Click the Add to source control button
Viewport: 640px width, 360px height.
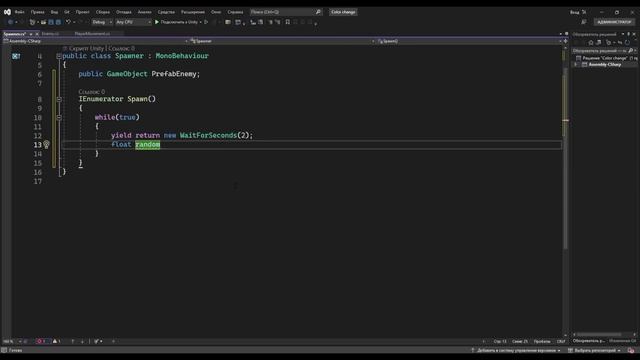(516, 350)
